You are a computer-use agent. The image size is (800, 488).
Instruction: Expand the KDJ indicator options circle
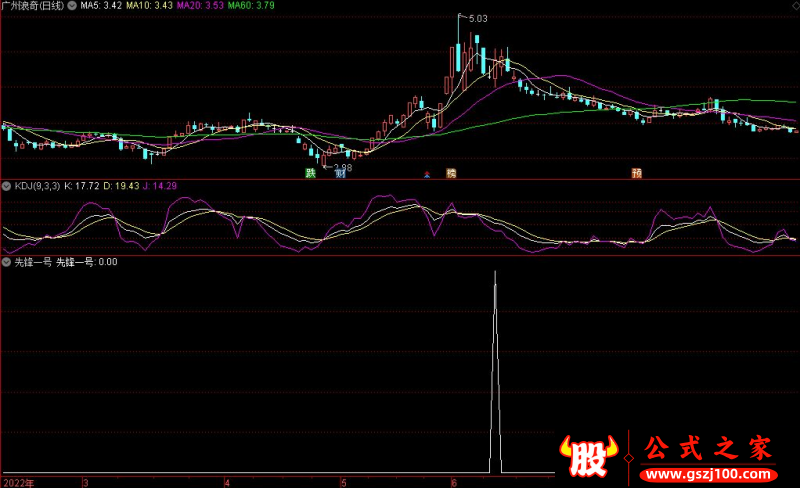[x=7, y=186]
